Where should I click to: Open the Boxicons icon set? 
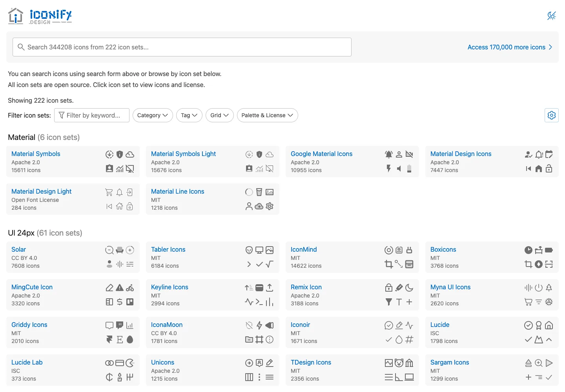click(443, 249)
